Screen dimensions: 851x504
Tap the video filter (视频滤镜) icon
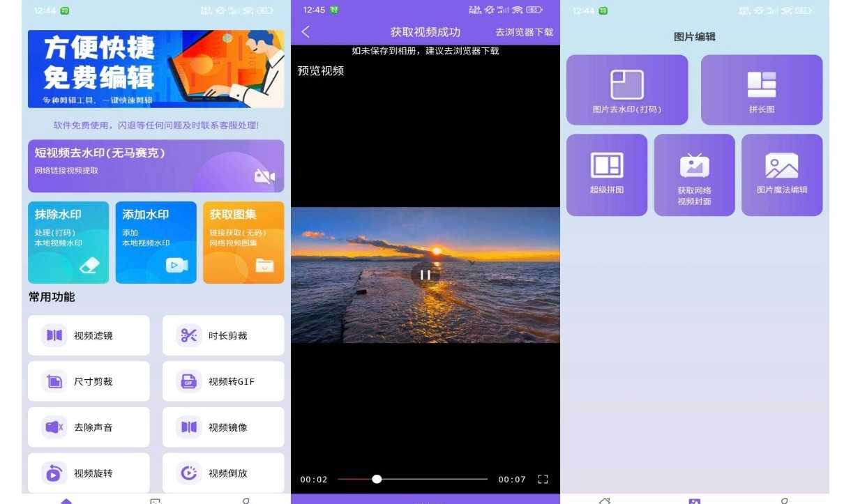click(54, 335)
